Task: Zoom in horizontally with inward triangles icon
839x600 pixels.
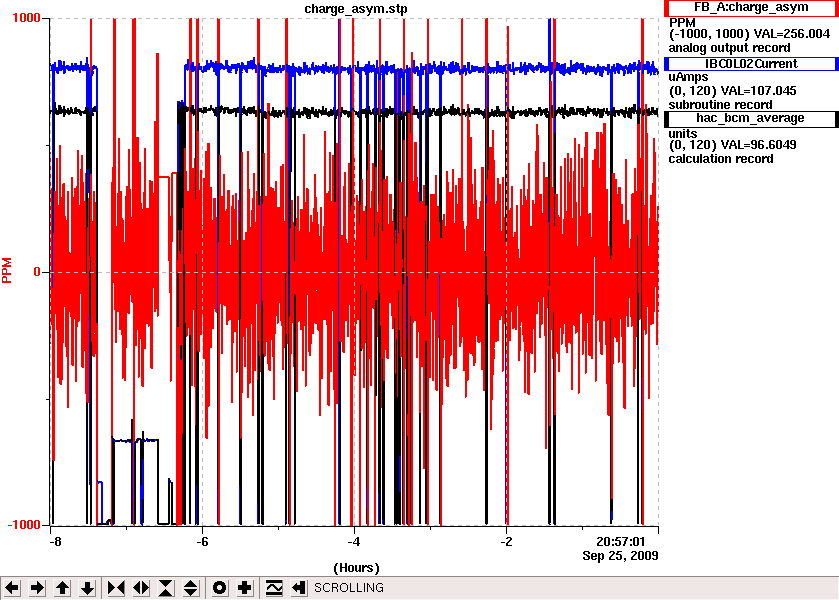Action: [116, 588]
